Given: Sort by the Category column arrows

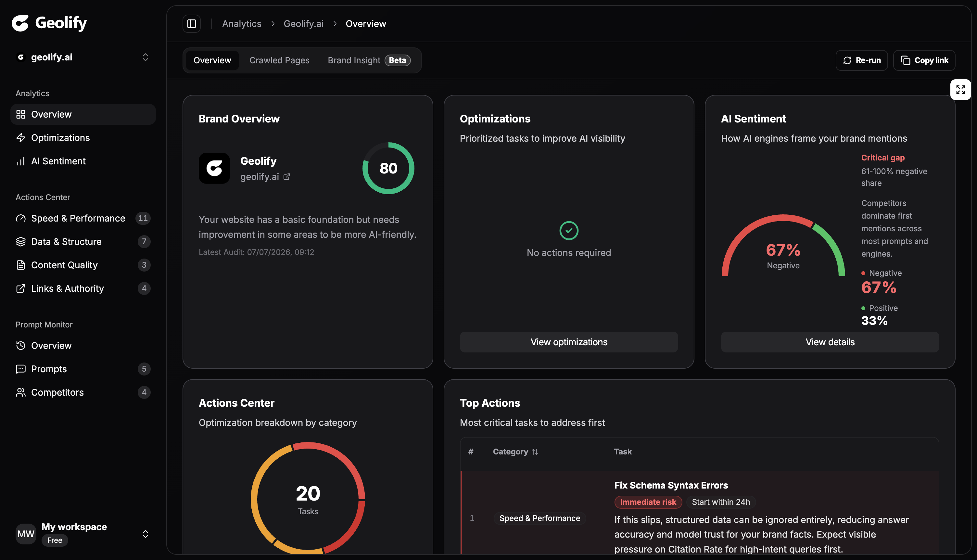Looking at the screenshot, I should pos(535,452).
